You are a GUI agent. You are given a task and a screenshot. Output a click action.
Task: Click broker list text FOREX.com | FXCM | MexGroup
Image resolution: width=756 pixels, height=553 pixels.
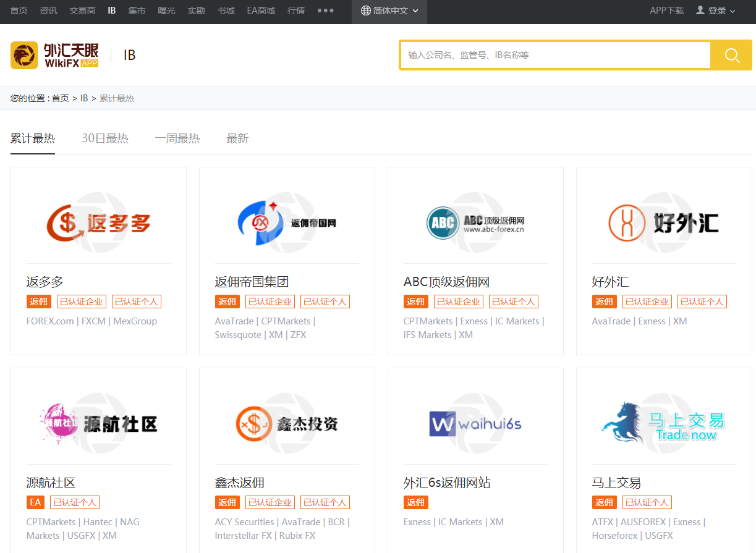(91, 321)
